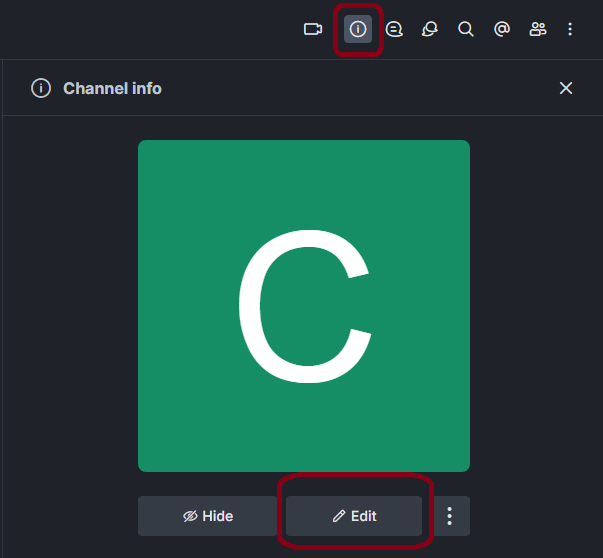This screenshot has width=603, height=558.
Task: Click the pencil icon on Edit
Action: pos(339,516)
